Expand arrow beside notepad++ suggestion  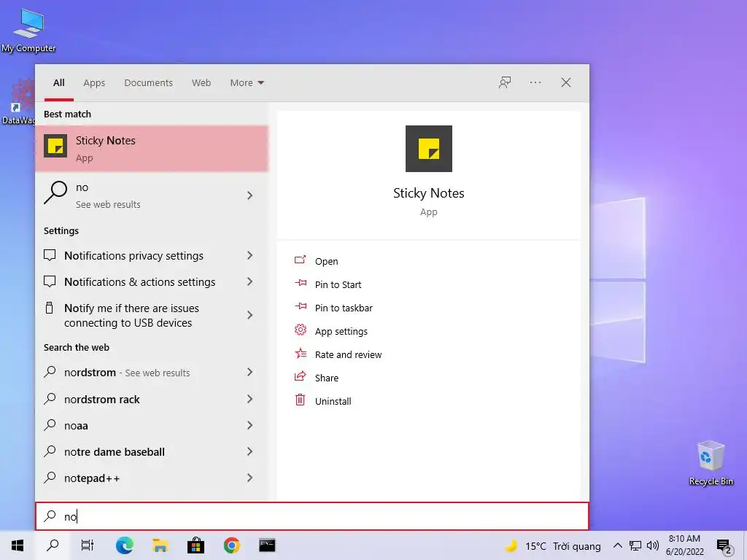(x=249, y=478)
